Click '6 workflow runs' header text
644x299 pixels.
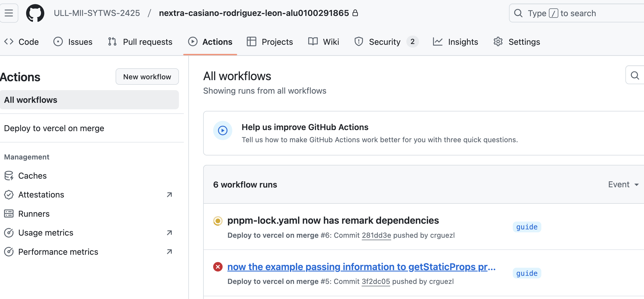245,185
